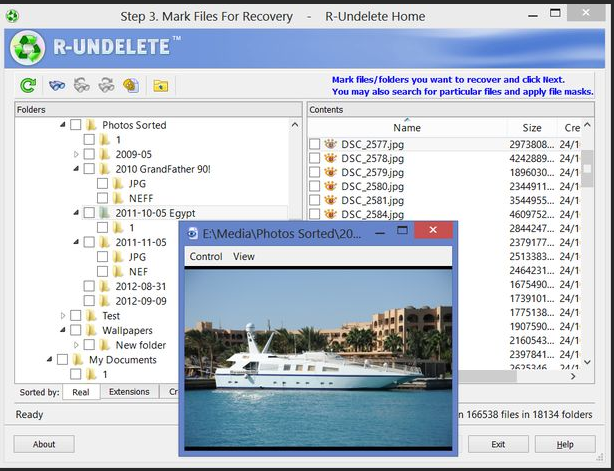
Task: Sort contents by Size column header
Action: coord(532,128)
